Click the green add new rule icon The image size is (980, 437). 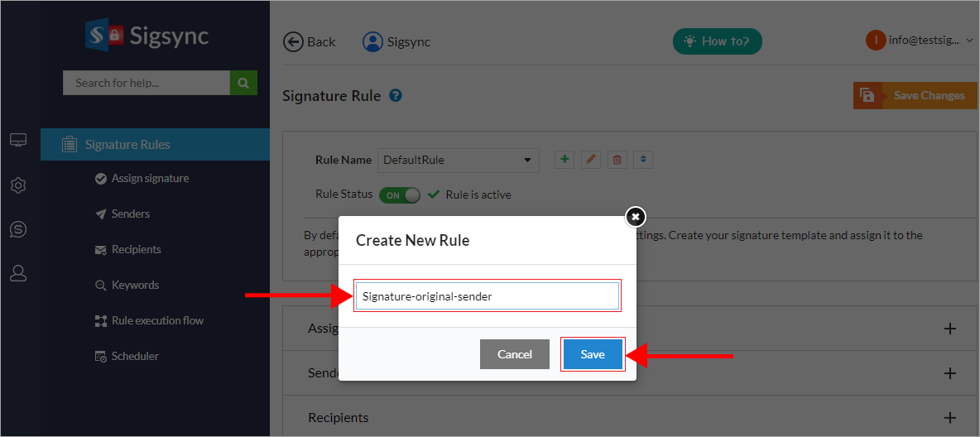[564, 160]
